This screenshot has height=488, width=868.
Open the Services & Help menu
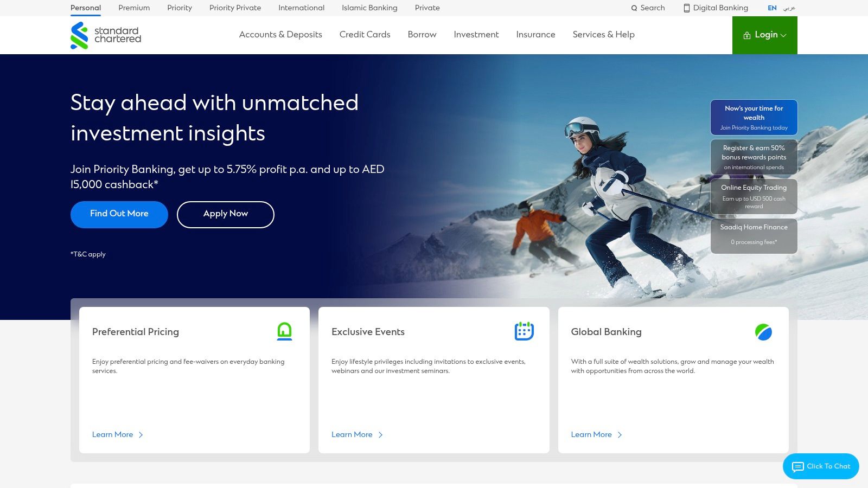tap(603, 34)
